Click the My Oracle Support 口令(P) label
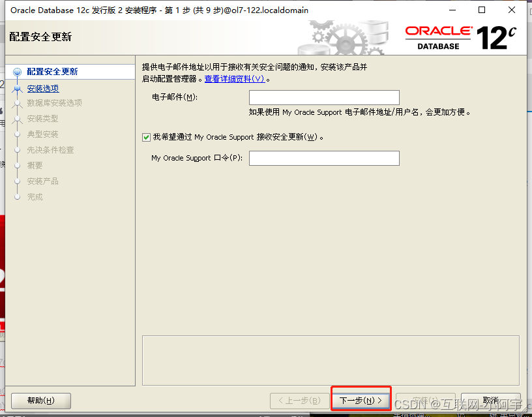The height and width of the screenshot is (417, 532). pos(197,158)
